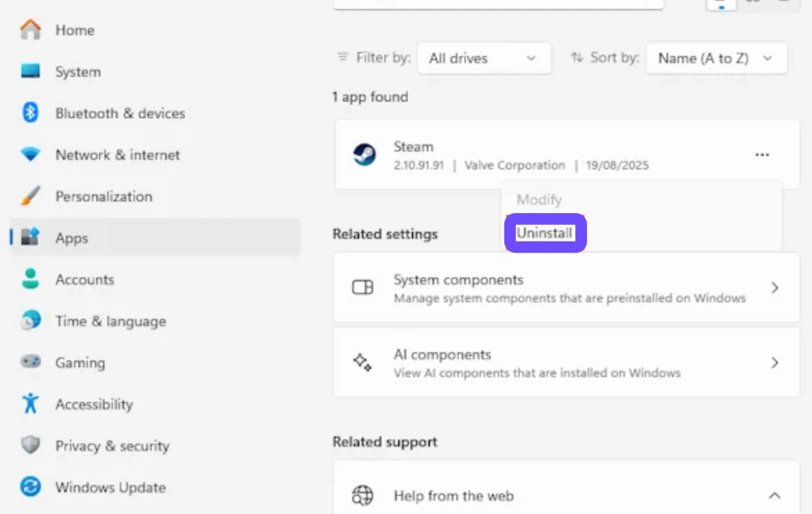The width and height of the screenshot is (812, 514).
Task: Click the Personalization paintbrush icon
Action: pyautogui.click(x=30, y=196)
